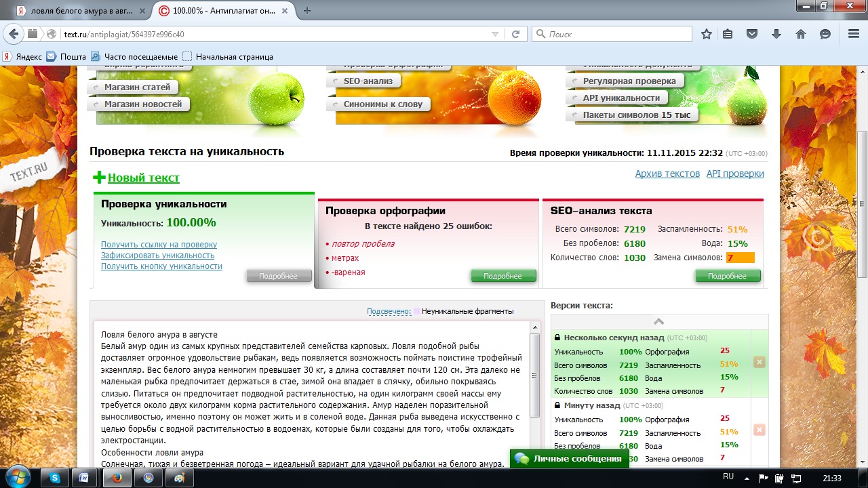Click the '-вареная' error item
This screenshot has width=868, height=488.
coord(349,272)
